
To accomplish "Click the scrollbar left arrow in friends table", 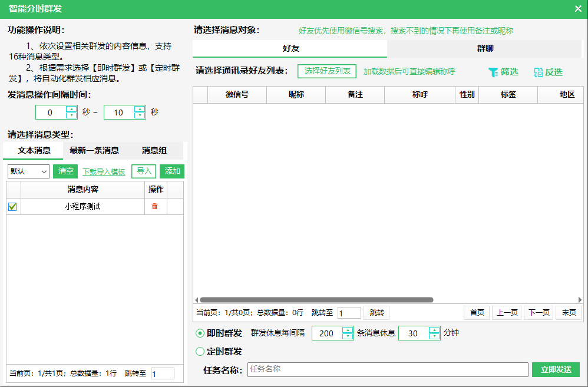I will (197, 300).
